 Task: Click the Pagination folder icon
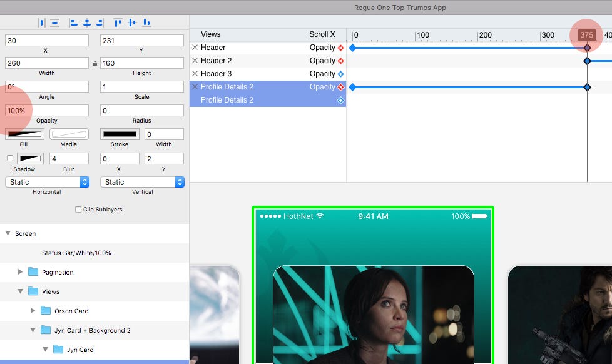coord(33,272)
